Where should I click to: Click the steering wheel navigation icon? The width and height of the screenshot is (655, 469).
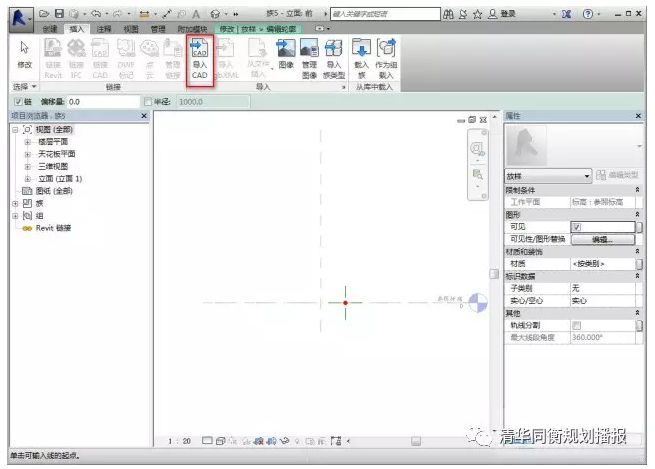tap(478, 149)
